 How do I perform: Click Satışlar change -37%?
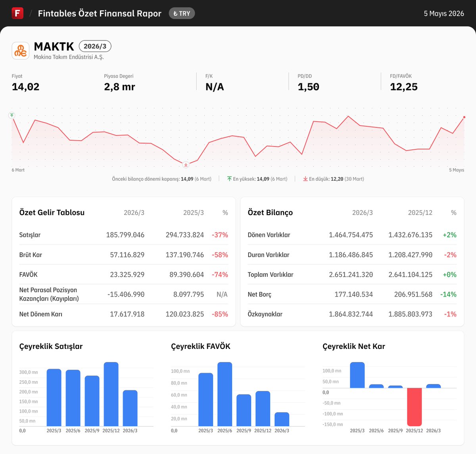point(220,235)
